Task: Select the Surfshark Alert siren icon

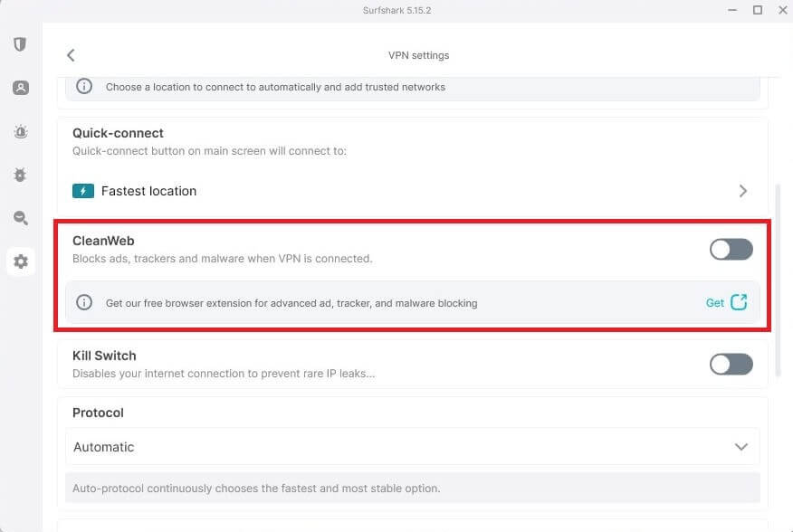Action: (x=20, y=130)
